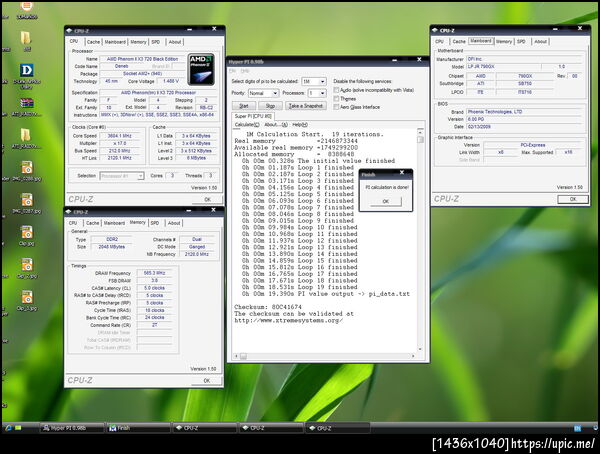Click title bar icon of CPU-Z Memory window
The height and width of the screenshot is (454, 600).
point(68,212)
